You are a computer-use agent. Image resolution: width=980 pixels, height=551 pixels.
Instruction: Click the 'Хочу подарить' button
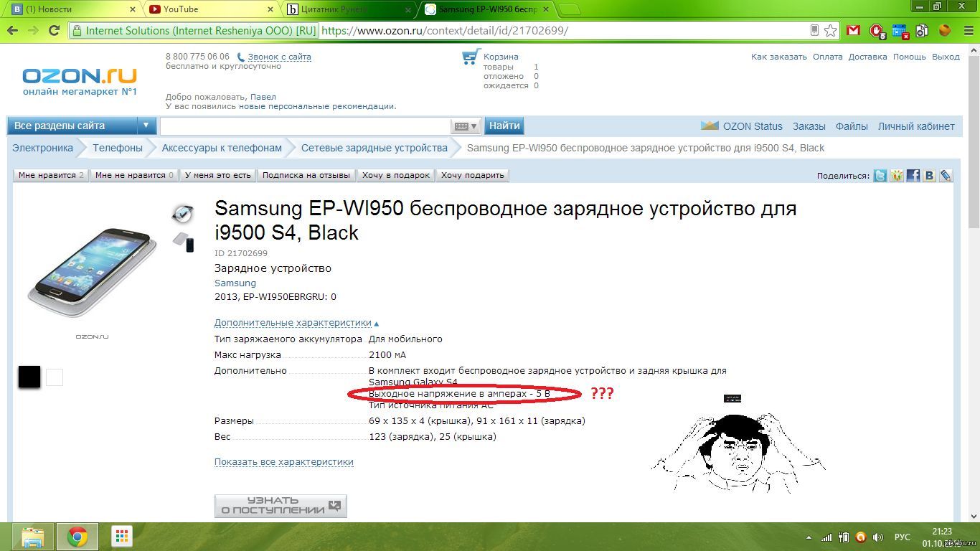tap(473, 175)
